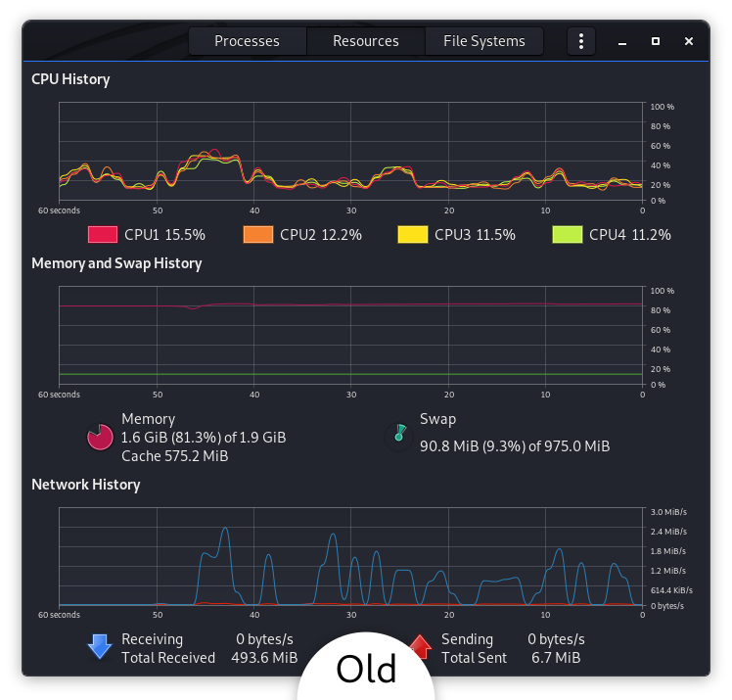Click the Memory and Swap History heading
732x700 pixels.
(116, 263)
